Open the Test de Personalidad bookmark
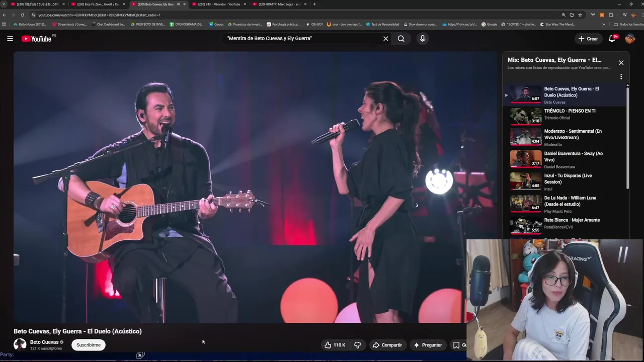Image resolution: width=644 pixels, height=362 pixels. coord(382,24)
